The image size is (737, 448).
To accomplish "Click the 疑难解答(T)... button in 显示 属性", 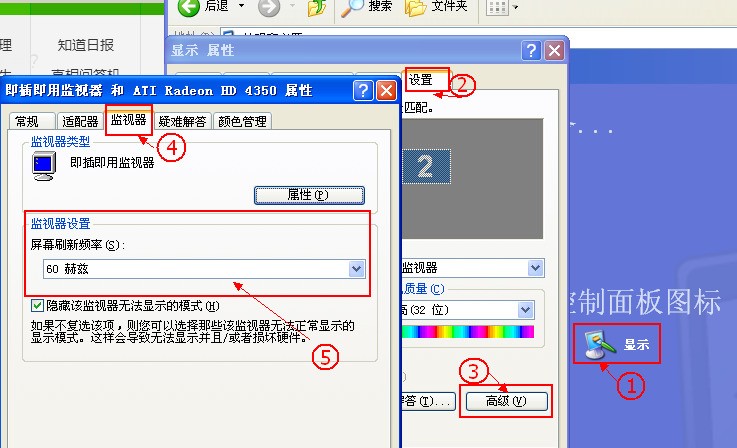I will coord(428,401).
